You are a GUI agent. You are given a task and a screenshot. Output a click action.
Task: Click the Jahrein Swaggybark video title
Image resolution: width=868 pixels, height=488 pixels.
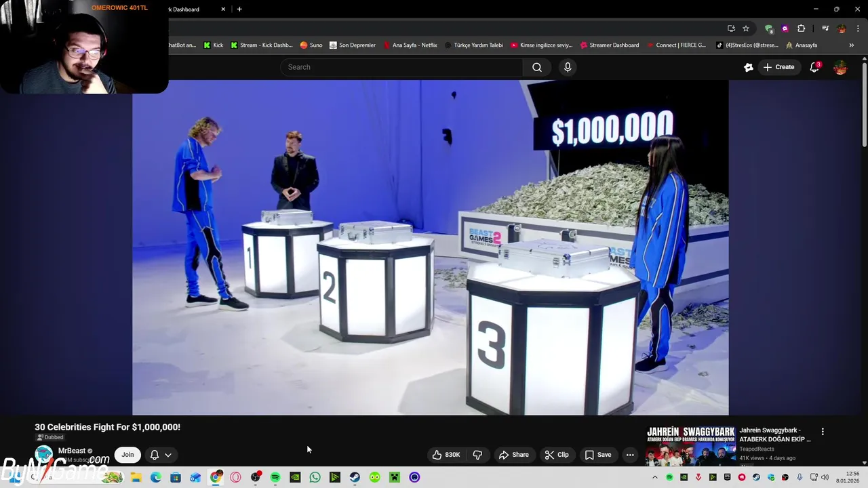775,434
